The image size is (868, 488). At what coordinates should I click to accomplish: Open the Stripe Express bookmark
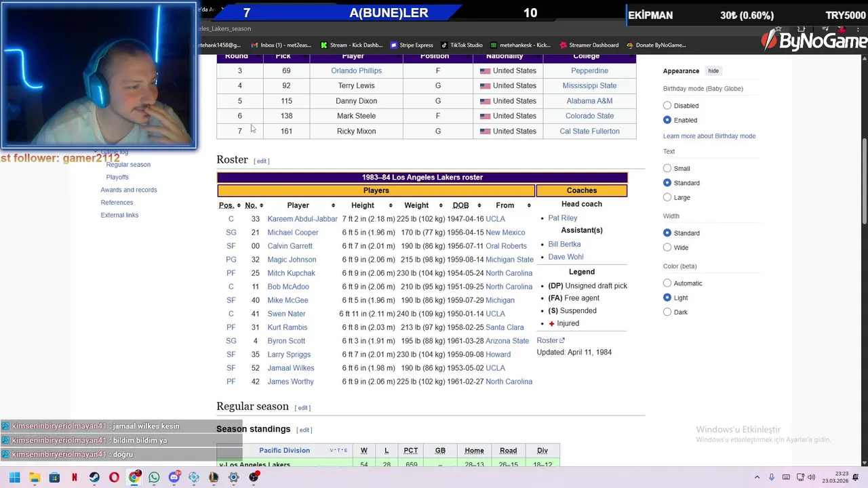pyautogui.click(x=412, y=45)
